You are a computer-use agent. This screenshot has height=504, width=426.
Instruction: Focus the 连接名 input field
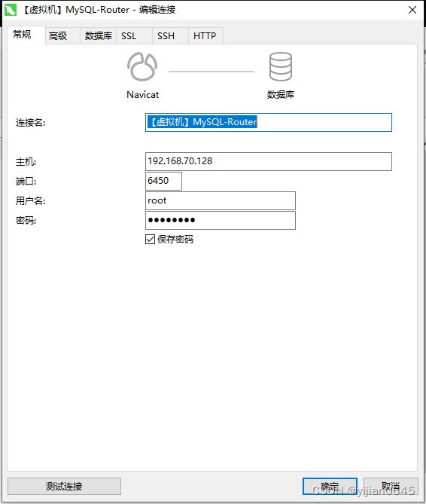pos(269,122)
